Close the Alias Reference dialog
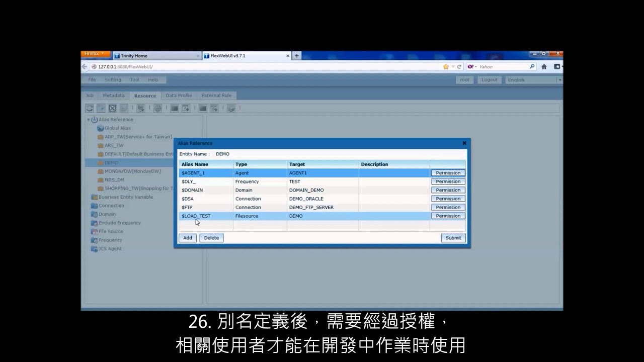This screenshot has width=644, height=362. (464, 143)
